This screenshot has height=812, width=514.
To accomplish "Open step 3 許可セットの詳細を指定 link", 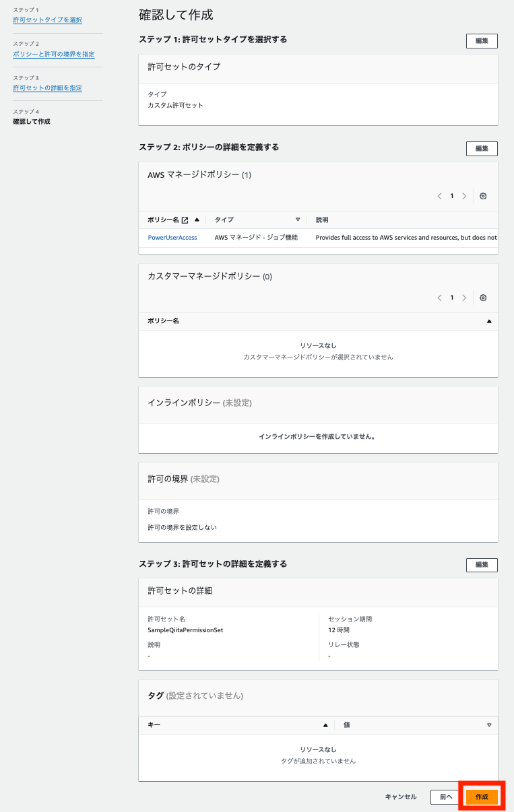I will [x=47, y=88].
